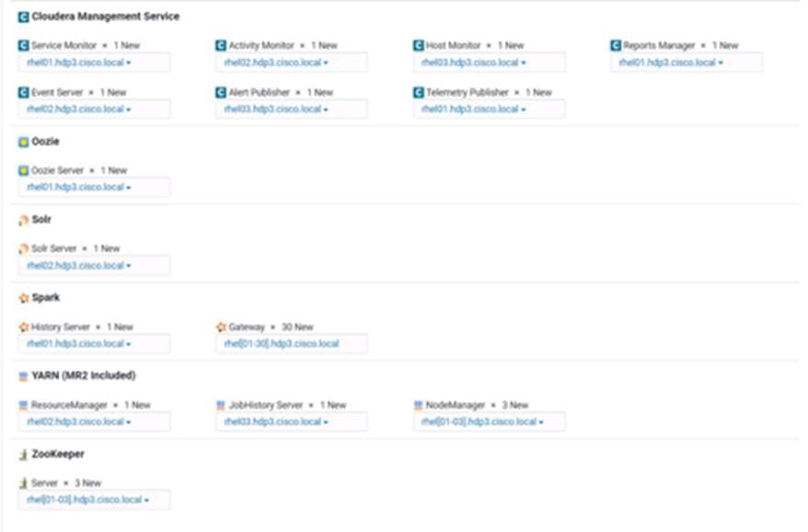This screenshot has width=808, height=532.
Task: Click the Oozie Server role icon
Action: (x=23, y=170)
